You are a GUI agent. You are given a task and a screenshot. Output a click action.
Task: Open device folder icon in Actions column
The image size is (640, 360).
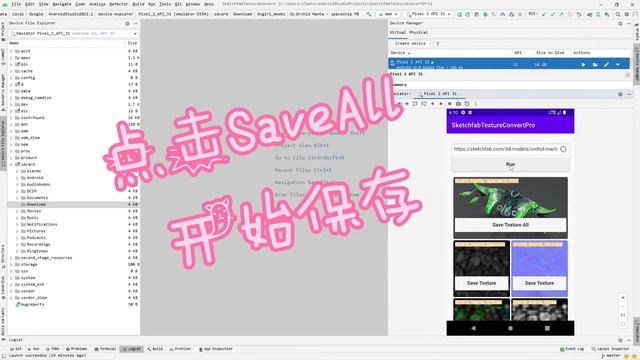pyautogui.click(x=595, y=64)
